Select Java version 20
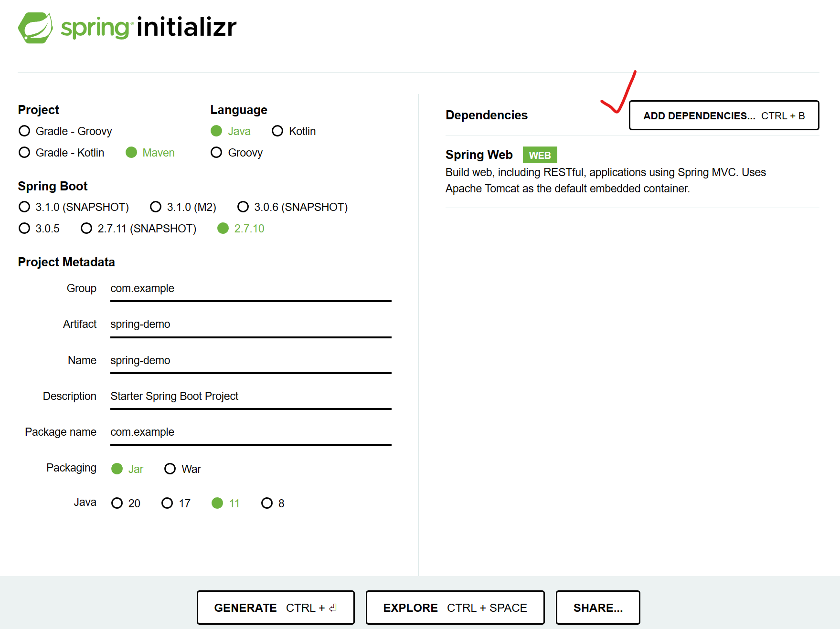 tap(126, 503)
